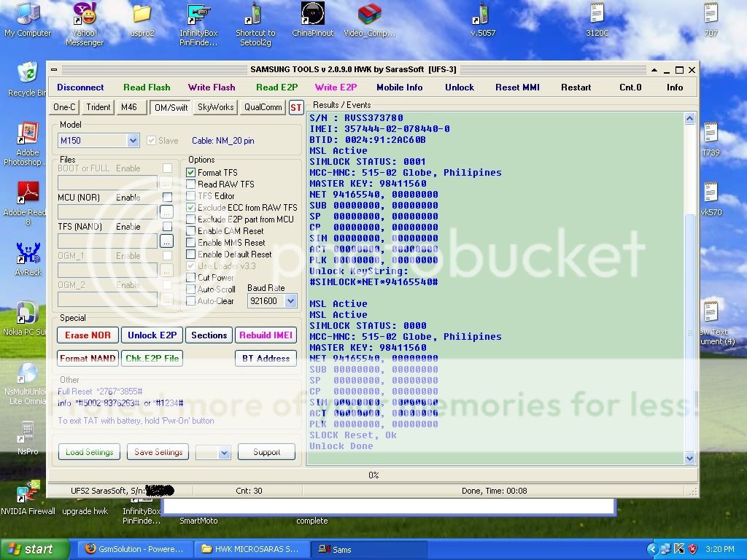Viewport: 747px width, 560px height.
Task: Open the Windows Start menu
Action: point(34,550)
